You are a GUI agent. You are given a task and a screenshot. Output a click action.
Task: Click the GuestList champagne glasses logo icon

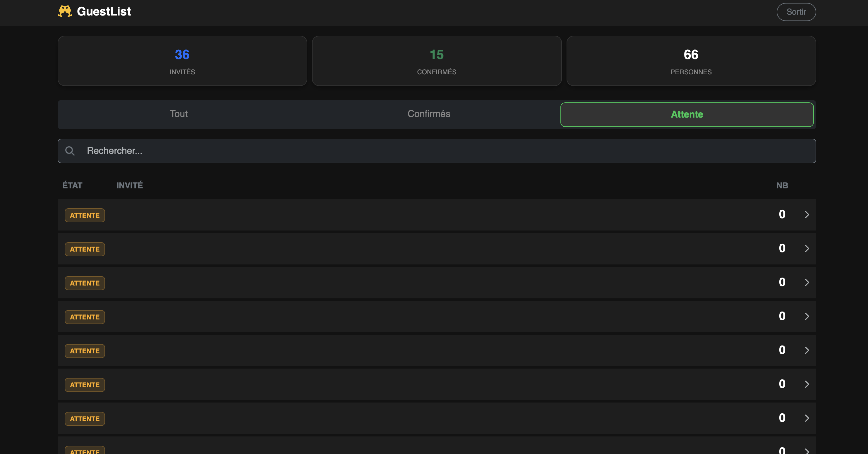pos(65,11)
